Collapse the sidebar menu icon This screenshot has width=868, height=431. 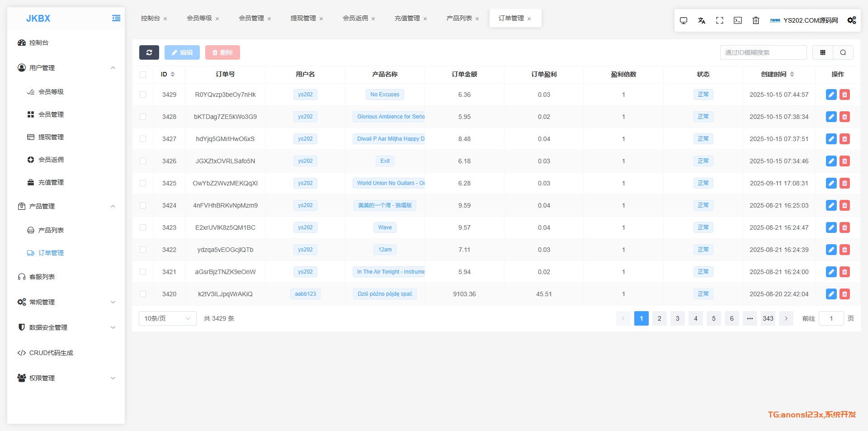(x=116, y=18)
